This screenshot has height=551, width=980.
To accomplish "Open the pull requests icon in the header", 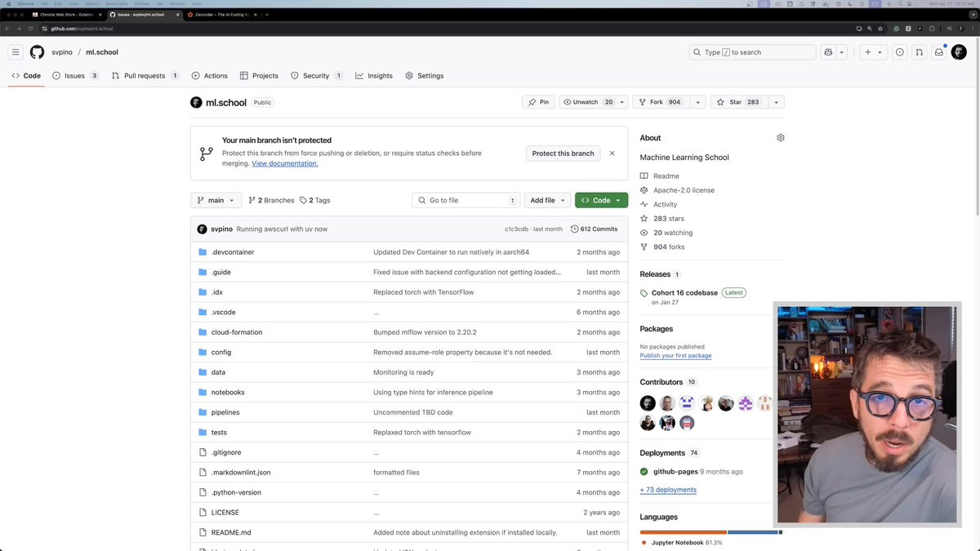I will [x=920, y=52].
